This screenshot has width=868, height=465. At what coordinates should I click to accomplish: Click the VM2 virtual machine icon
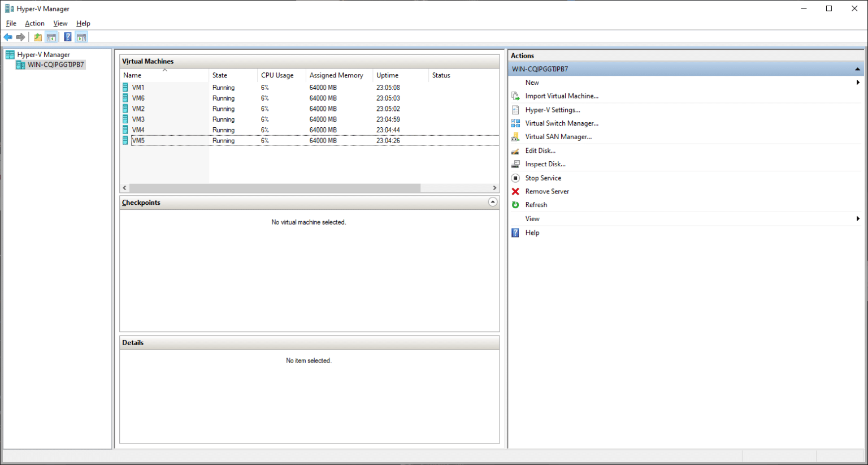click(125, 109)
